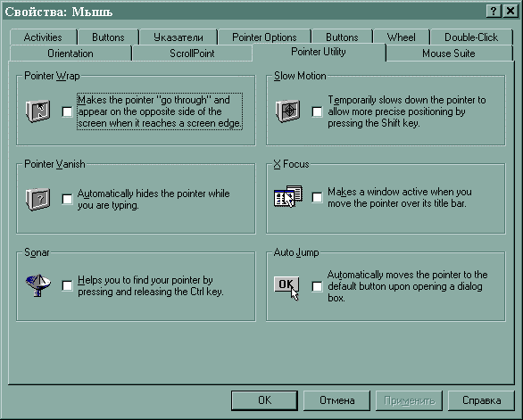Viewport: 523px width, 420px height.
Task: Click the Sonar group label
Action: (37, 252)
